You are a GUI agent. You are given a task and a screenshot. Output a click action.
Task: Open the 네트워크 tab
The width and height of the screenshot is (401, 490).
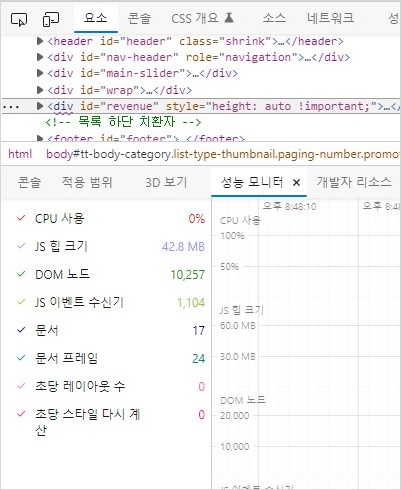point(330,18)
